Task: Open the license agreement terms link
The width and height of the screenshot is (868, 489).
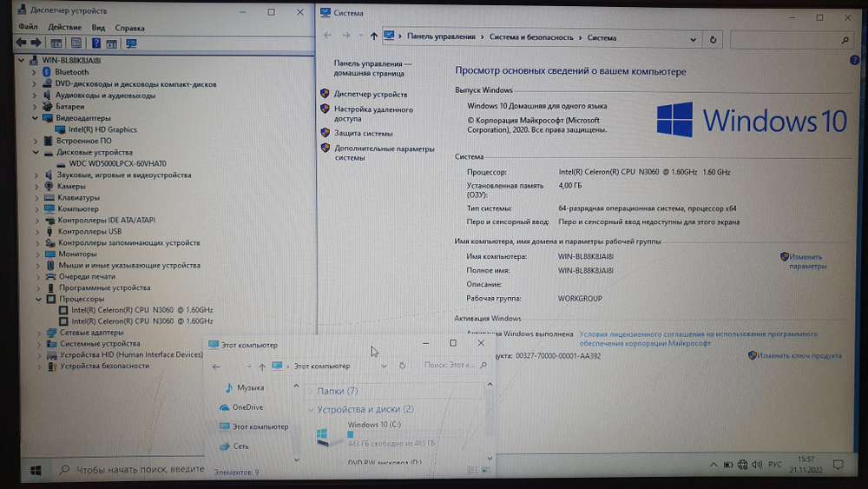Action: click(x=699, y=339)
